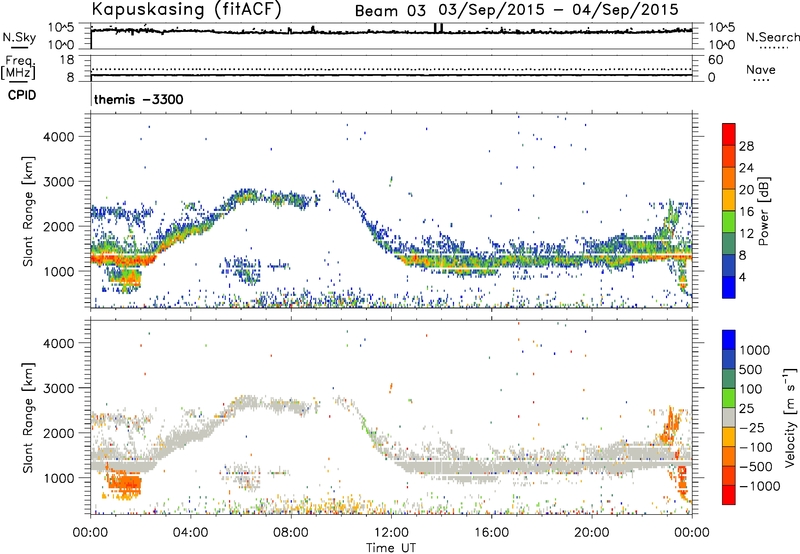Click the '12' label on Power color bar

point(746,234)
